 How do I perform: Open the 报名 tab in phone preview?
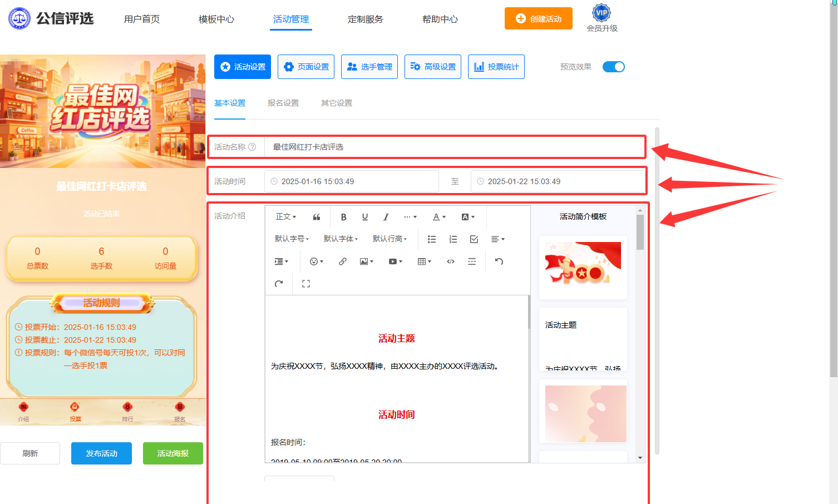[179, 412]
